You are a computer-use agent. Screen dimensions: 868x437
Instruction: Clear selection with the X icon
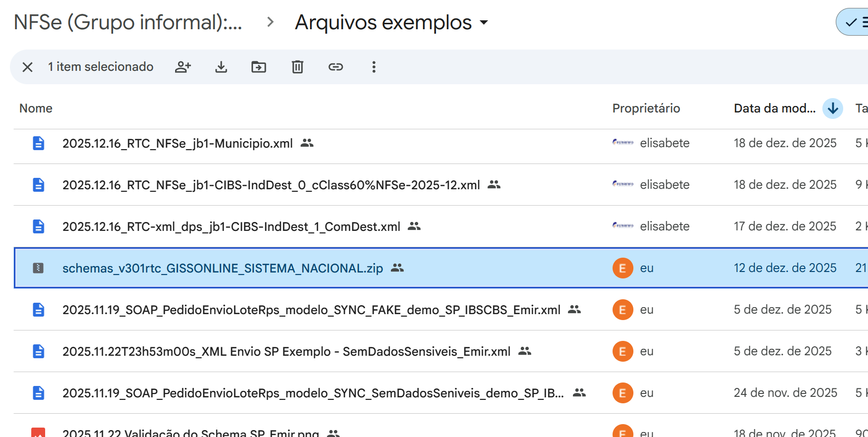tap(28, 67)
